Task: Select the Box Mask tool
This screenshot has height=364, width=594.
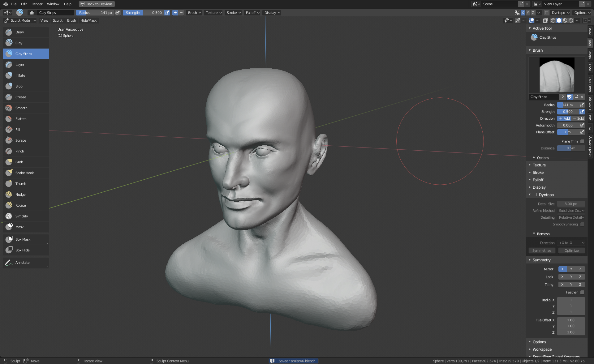Action: (x=23, y=239)
